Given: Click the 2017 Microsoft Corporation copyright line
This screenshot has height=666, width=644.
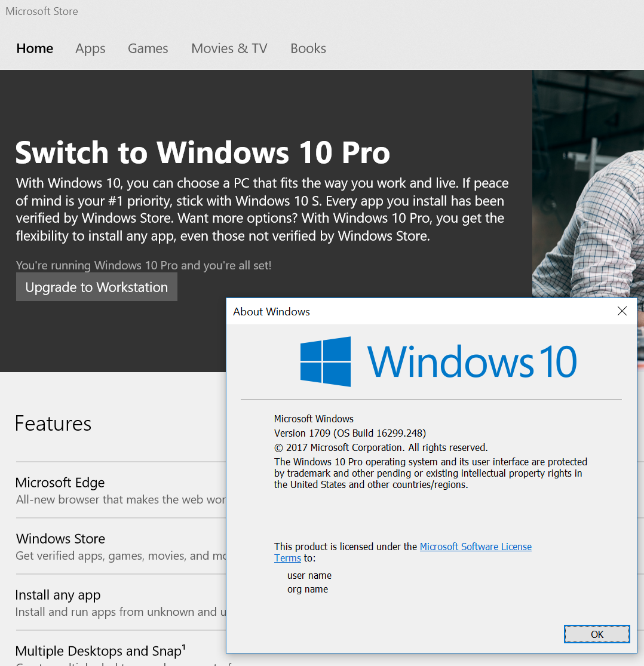Looking at the screenshot, I should (x=381, y=447).
